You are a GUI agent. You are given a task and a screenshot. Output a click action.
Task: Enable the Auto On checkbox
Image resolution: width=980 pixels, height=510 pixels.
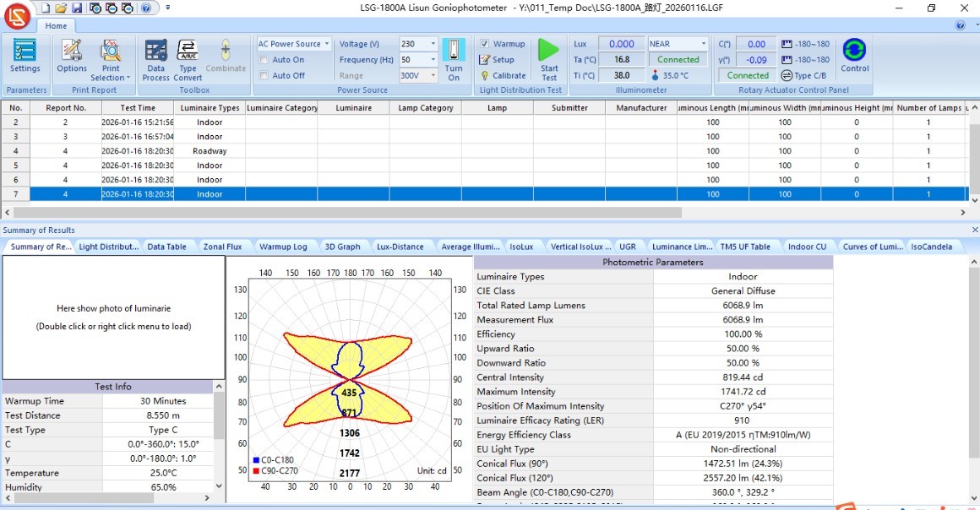(264, 59)
